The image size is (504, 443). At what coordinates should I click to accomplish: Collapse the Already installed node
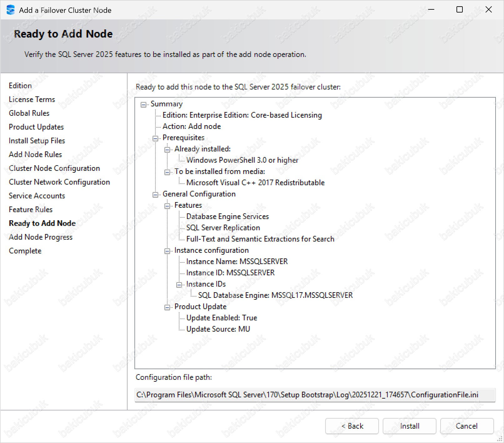pyautogui.click(x=167, y=150)
